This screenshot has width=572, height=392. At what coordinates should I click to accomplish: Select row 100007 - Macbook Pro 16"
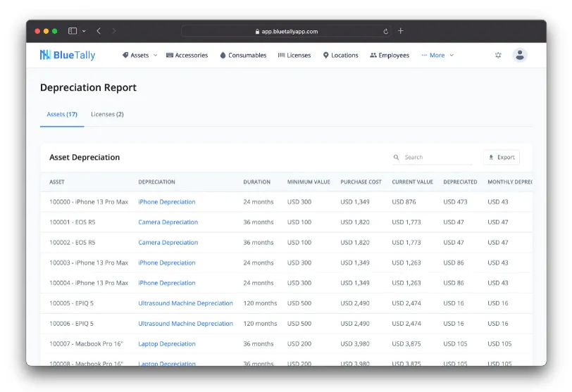click(287, 344)
